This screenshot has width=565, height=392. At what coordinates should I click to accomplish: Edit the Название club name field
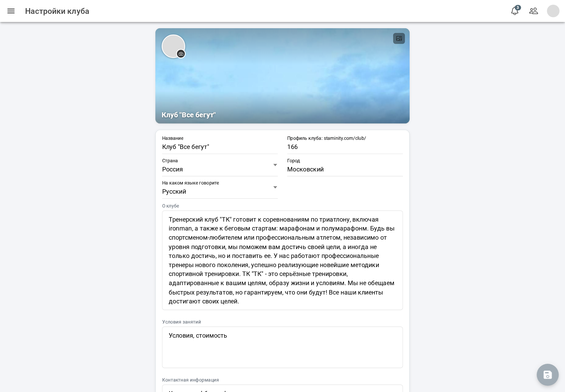click(220, 147)
